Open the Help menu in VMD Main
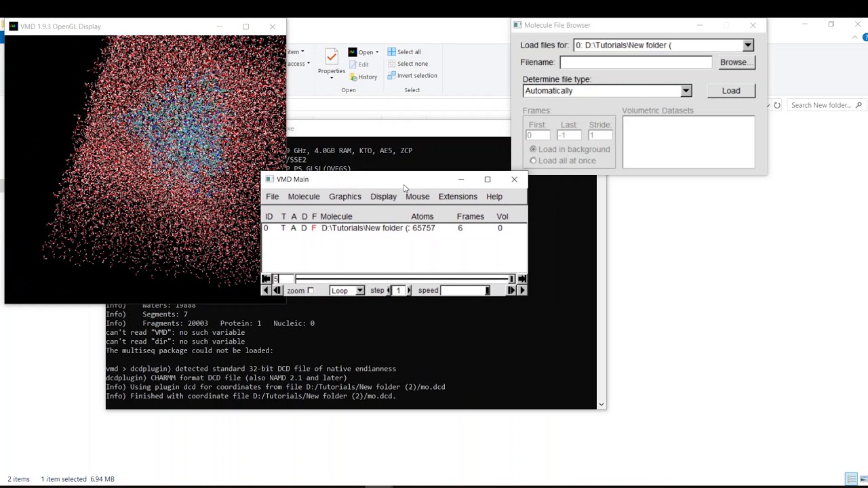This screenshot has height=488, width=868. pos(494,197)
